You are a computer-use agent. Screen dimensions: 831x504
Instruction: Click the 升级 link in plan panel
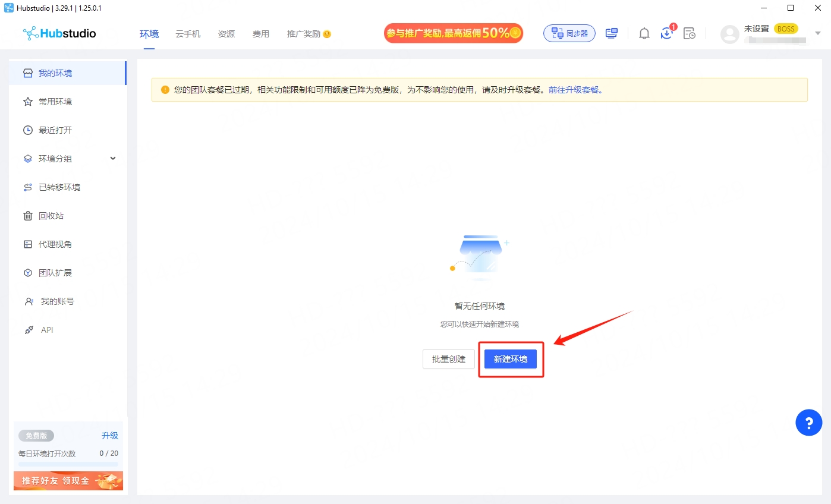109,436
